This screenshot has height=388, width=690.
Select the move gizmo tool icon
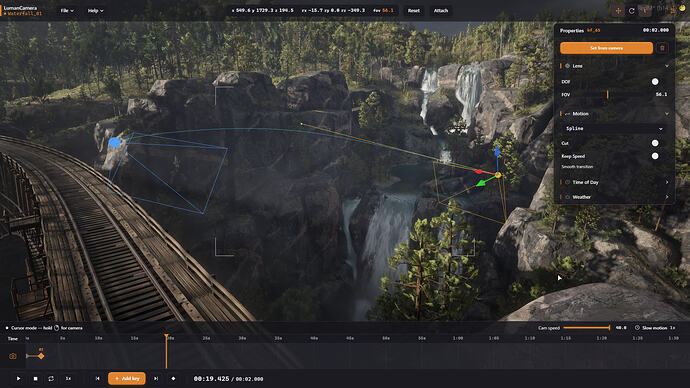pyautogui.click(x=618, y=11)
